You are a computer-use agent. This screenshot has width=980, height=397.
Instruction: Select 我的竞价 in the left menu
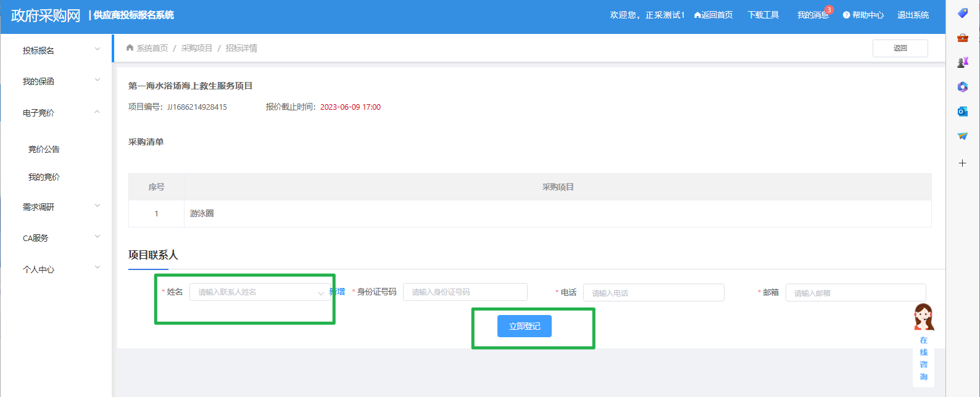[x=44, y=177]
